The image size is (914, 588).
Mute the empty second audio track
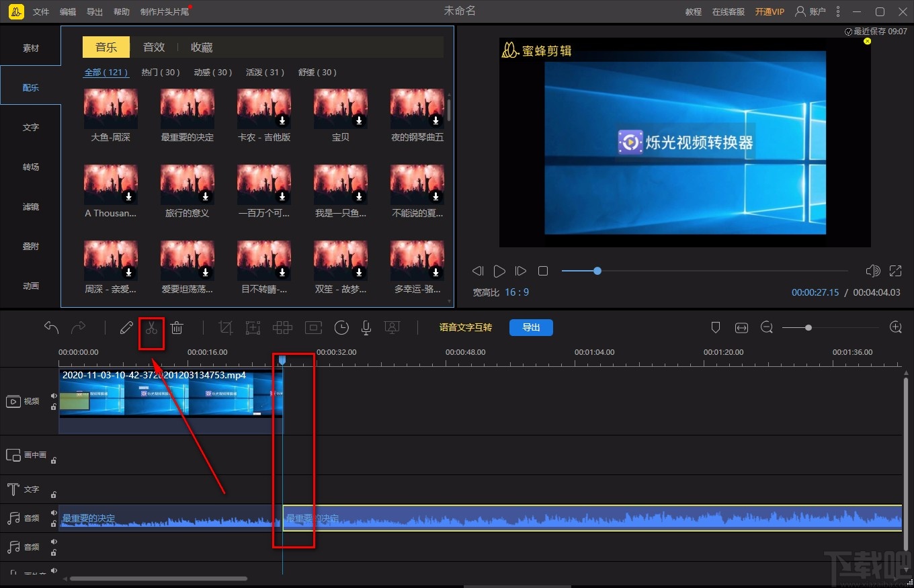(54, 542)
